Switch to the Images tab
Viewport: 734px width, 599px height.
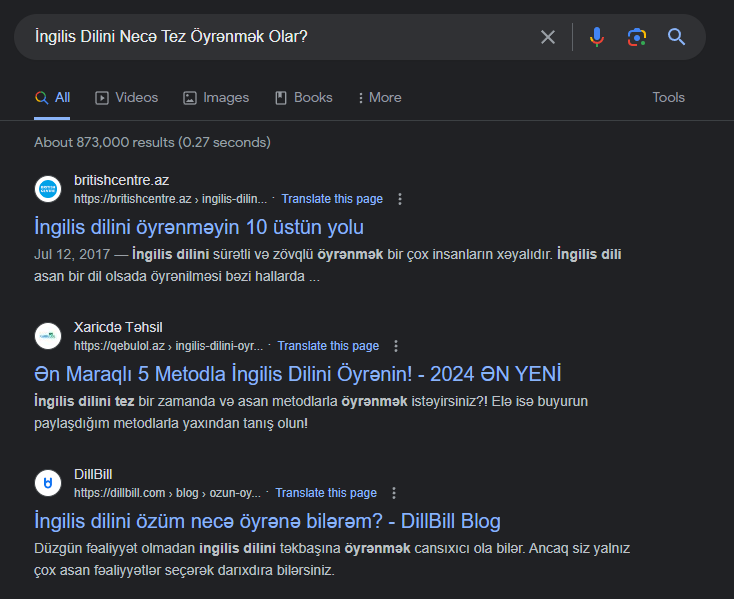coord(216,98)
